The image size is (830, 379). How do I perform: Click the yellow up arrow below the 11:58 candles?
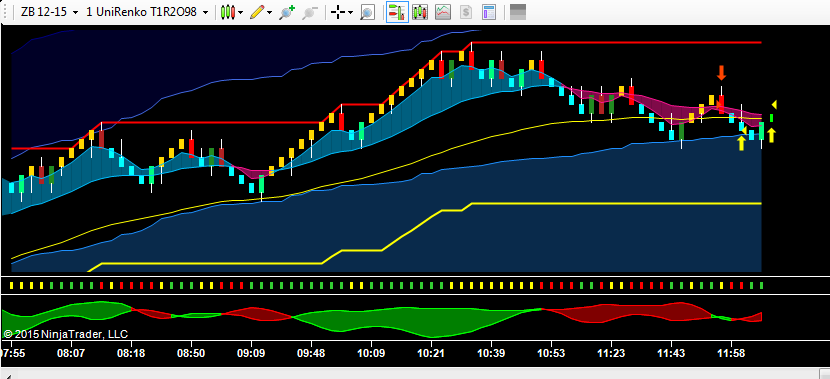tap(741, 143)
